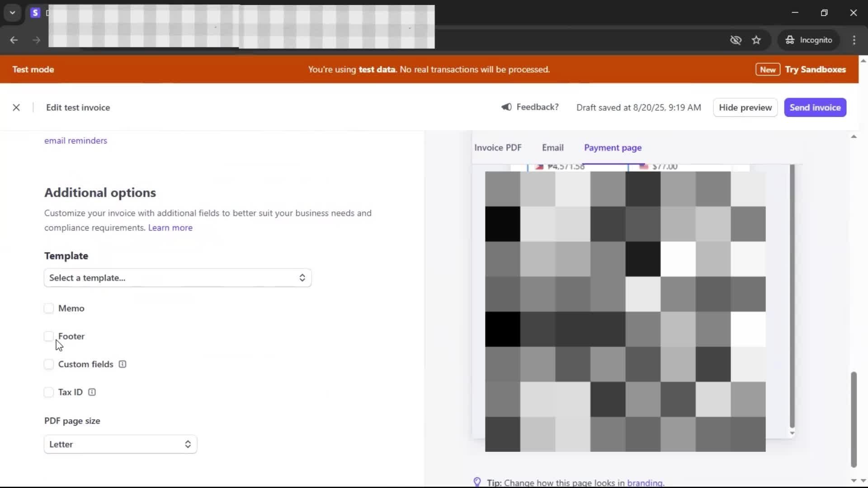Click the Custom fields info icon
Image resolution: width=868 pixels, height=488 pixels.
(123, 364)
